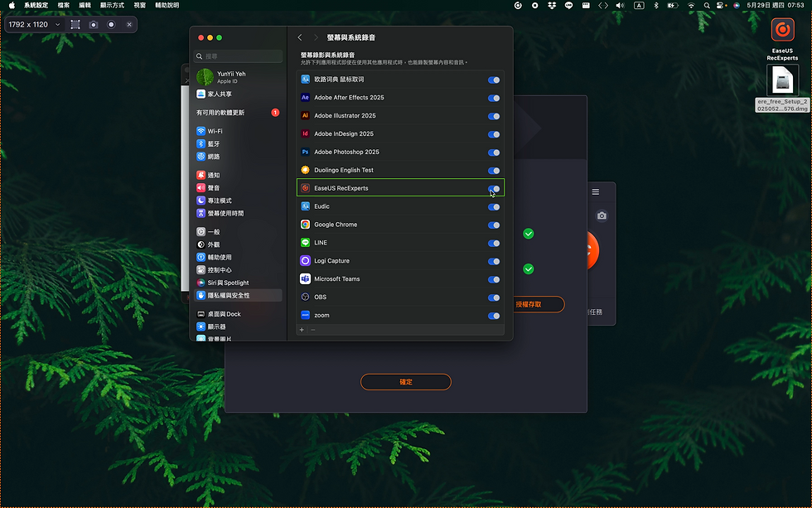Open Sound (聲音) settings in sidebar
The image size is (812, 508).
click(239, 187)
